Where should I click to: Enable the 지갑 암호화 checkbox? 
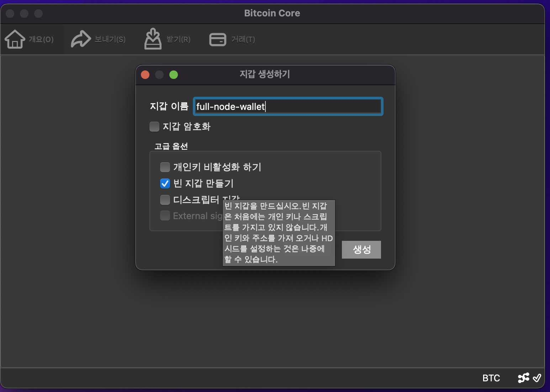[x=154, y=127]
